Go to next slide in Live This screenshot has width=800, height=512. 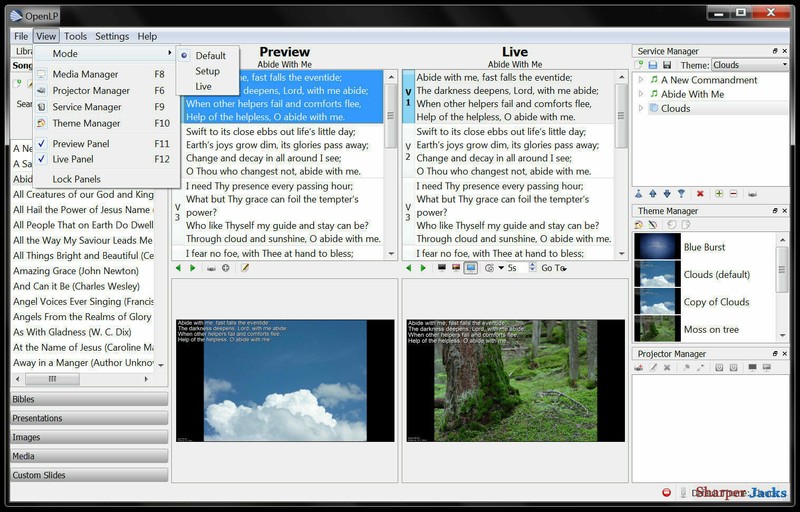[422, 268]
